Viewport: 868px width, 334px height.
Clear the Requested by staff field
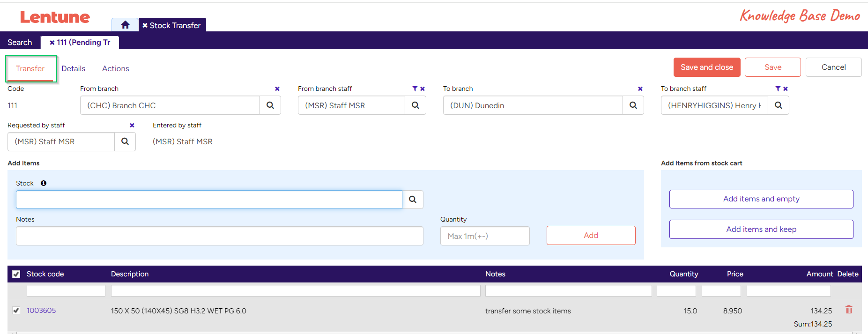point(132,125)
